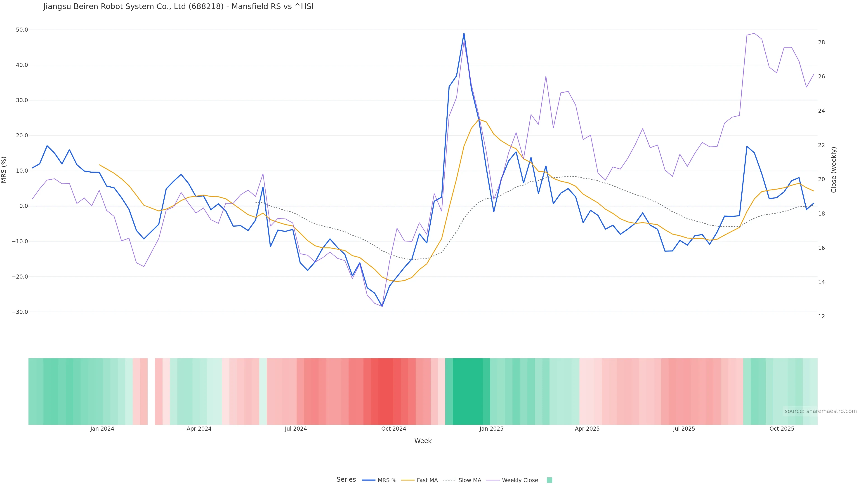Click the 'MRS (%)' left axis title
This screenshot has width=868, height=488.
tap(4, 170)
